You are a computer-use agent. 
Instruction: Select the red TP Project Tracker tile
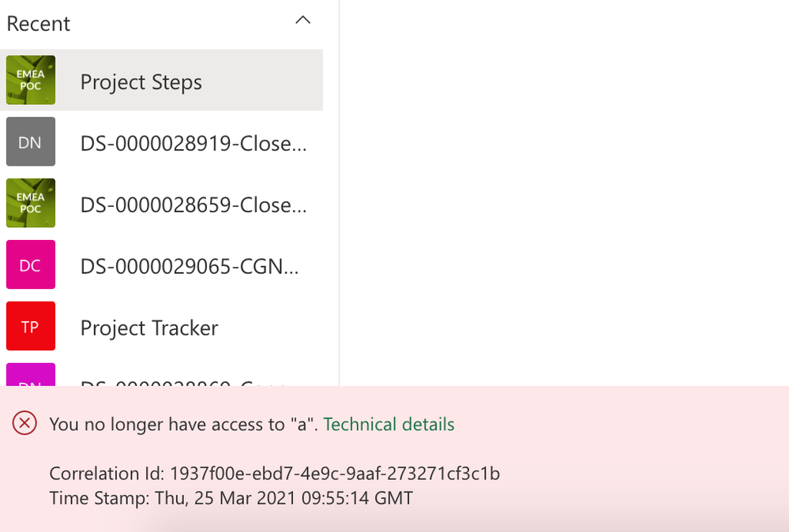(x=31, y=326)
